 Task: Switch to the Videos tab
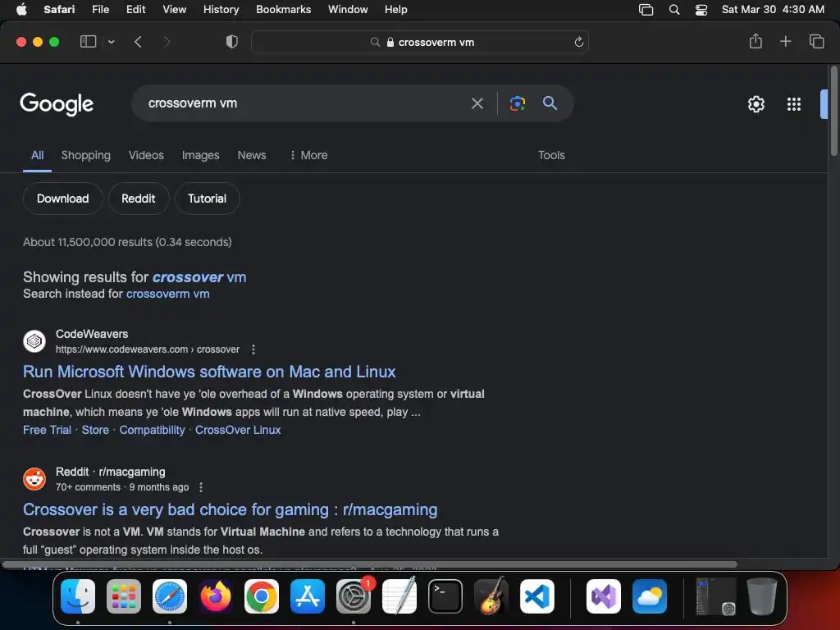pos(146,155)
